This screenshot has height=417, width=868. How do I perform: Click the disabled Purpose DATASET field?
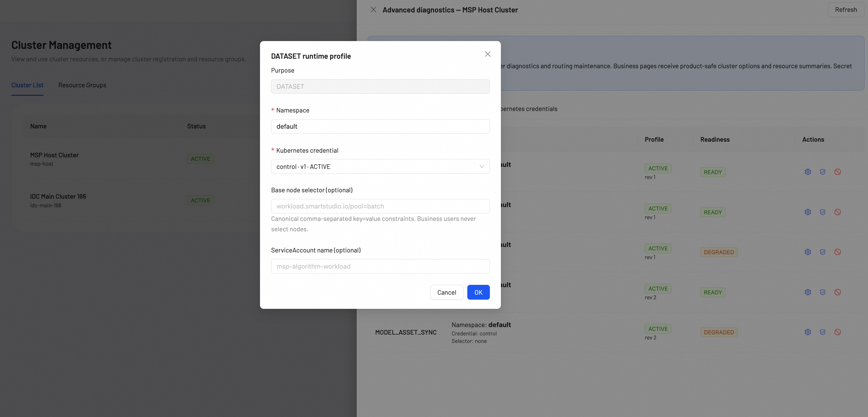coord(380,86)
